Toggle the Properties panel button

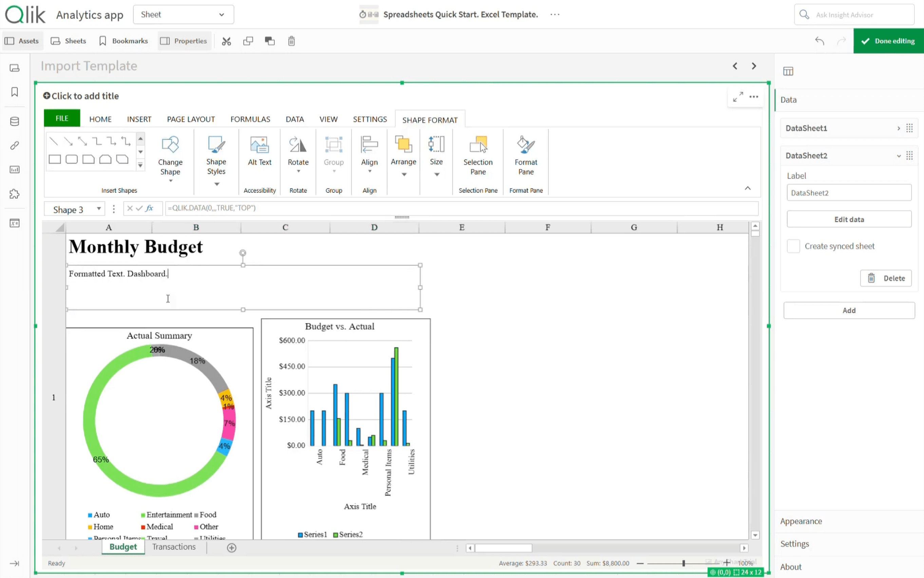(x=184, y=41)
